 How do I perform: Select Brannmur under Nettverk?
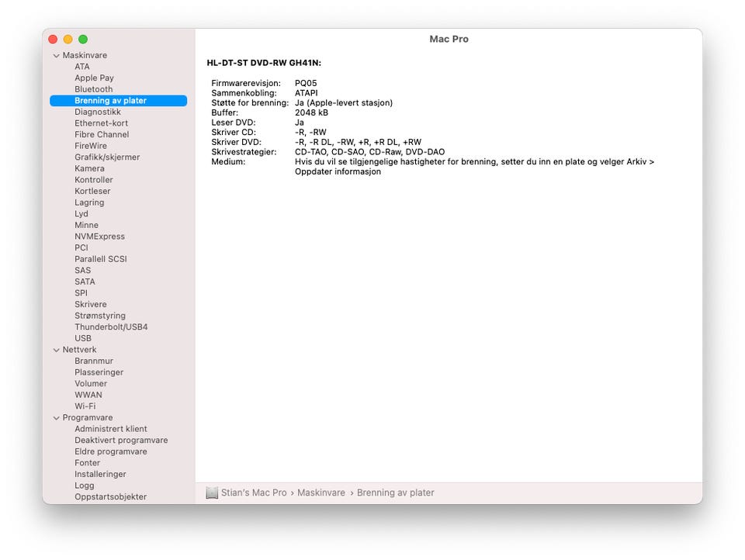(94, 361)
